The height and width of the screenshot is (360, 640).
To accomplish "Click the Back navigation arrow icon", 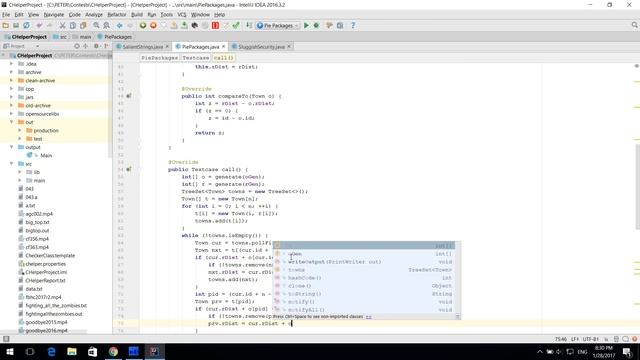I will click(120, 25).
